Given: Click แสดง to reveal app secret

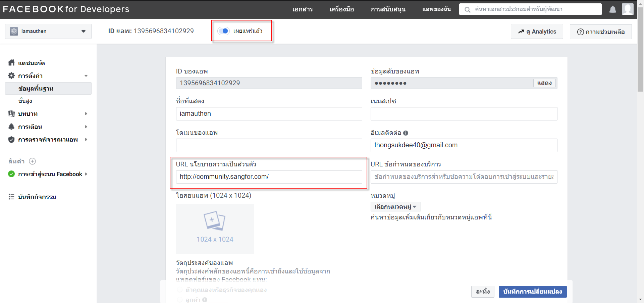Looking at the screenshot, I should pyautogui.click(x=544, y=83).
